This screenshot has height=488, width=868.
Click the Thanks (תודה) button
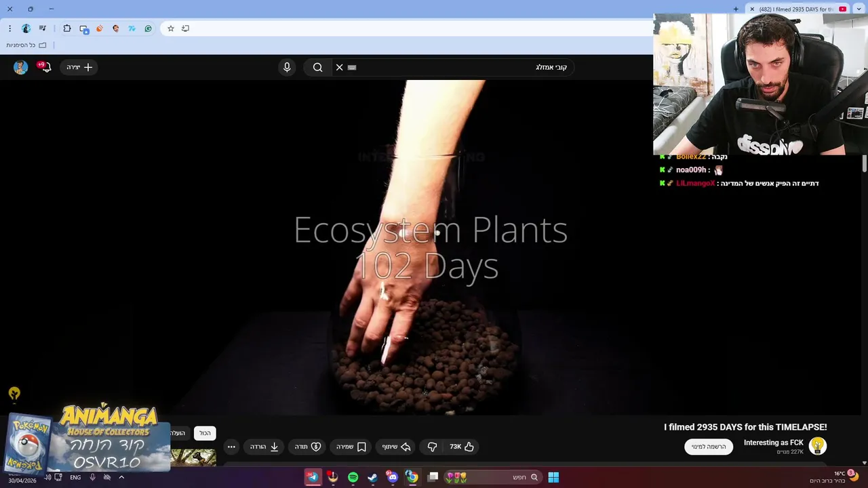307,447
